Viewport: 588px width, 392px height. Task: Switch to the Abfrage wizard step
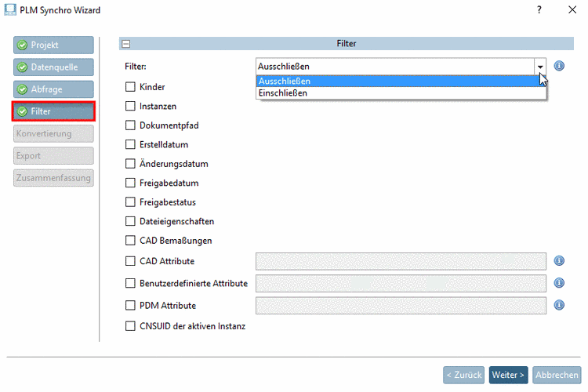[x=53, y=89]
